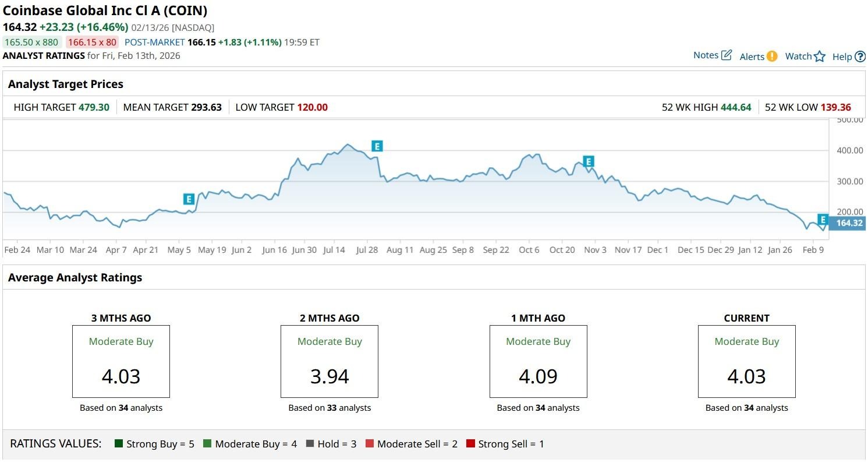Click the Watch star icon
Screen dimensions: 868x462
click(820, 57)
